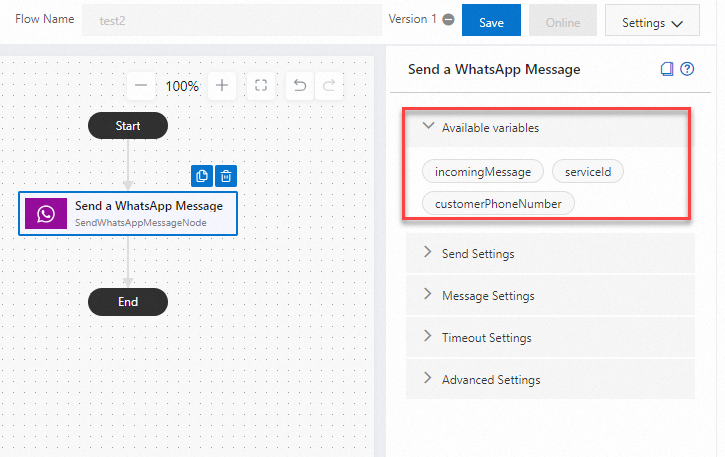This screenshot has height=457, width=725.
Task: Expand the Advanced Settings section
Action: [550, 380]
